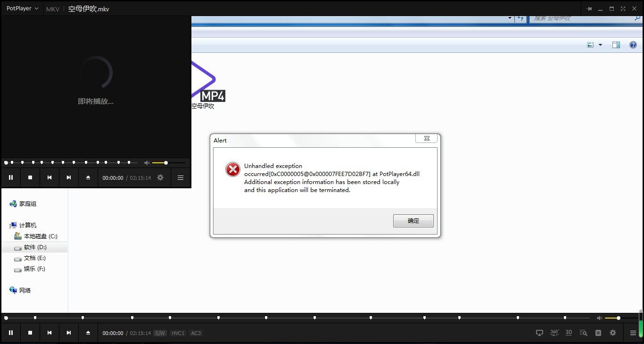Click 确定 in the Alert dialog
This screenshot has height=344, width=644.
(413, 221)
